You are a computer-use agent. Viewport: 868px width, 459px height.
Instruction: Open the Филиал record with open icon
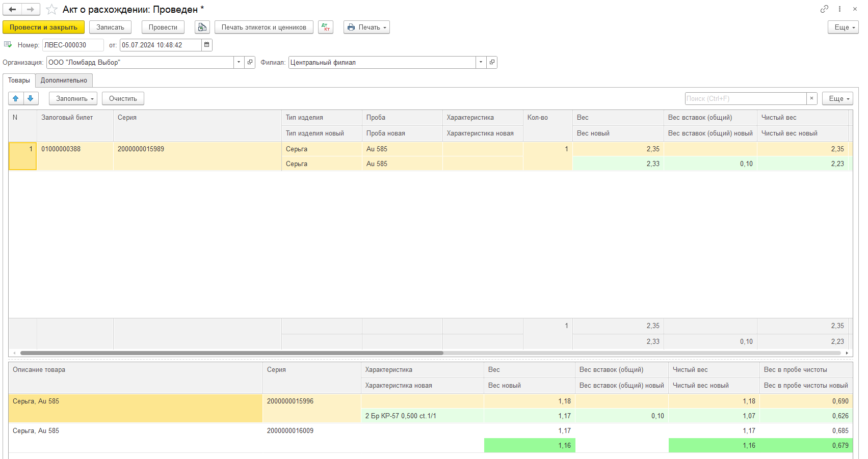pos(492,62)
